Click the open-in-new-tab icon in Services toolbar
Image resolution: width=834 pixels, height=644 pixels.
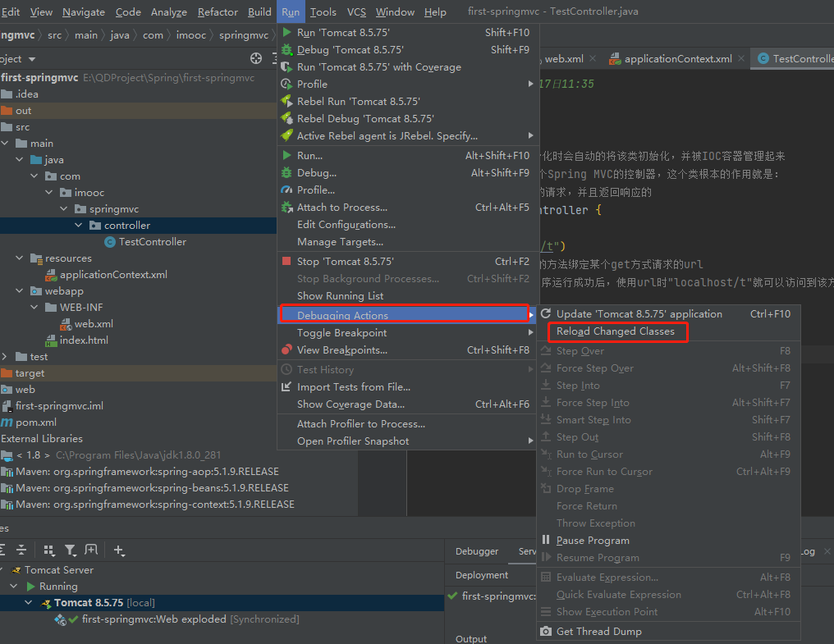point(91,550)
